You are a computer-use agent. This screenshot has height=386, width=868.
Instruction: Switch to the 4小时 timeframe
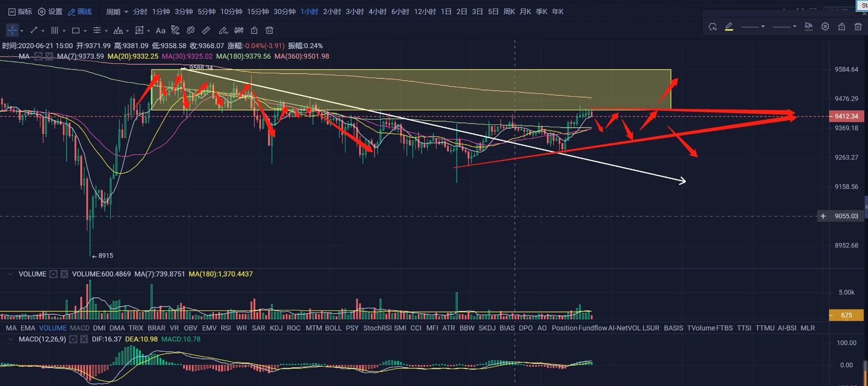(x=377, y=12)
